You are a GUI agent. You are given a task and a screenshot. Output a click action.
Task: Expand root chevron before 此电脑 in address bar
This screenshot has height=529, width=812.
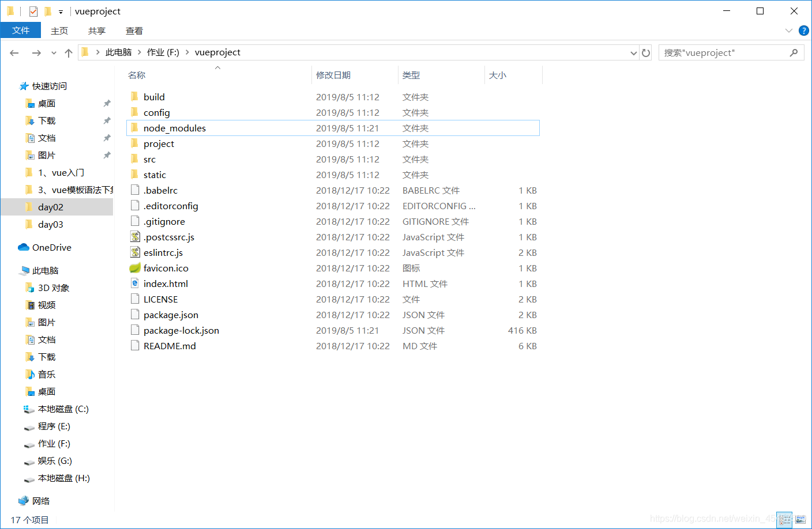click(x=98, y=52)
